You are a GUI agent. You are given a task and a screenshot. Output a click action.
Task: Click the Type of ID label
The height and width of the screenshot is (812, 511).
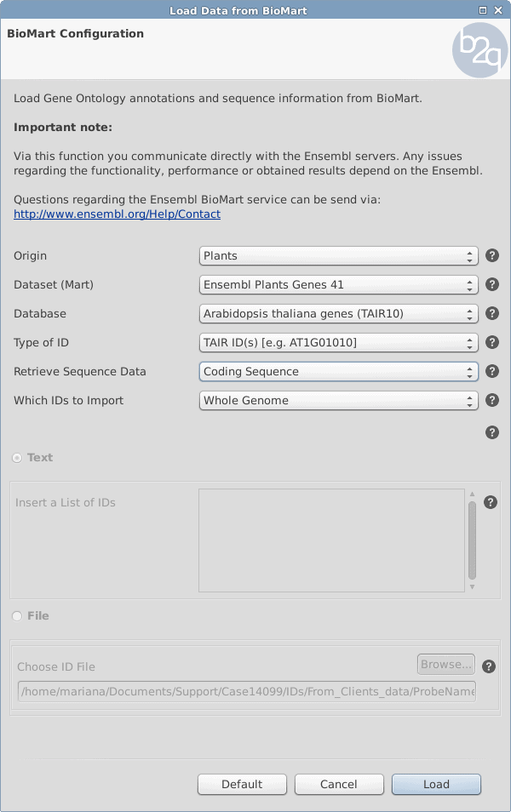[x=41, y=343]
